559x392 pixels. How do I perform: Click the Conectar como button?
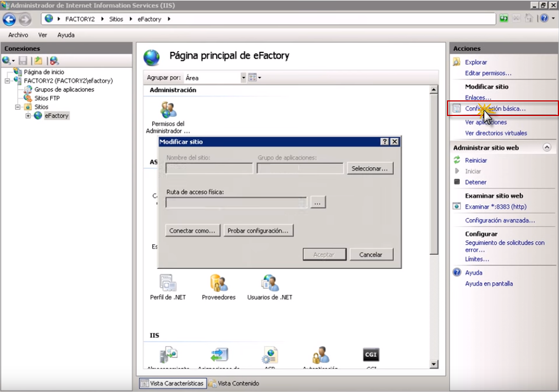click(192, 230)
